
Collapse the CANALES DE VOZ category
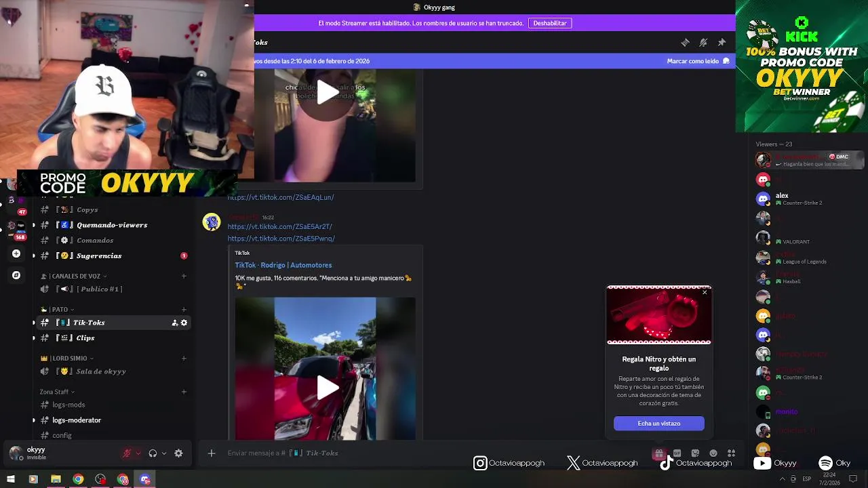[74, 276]
